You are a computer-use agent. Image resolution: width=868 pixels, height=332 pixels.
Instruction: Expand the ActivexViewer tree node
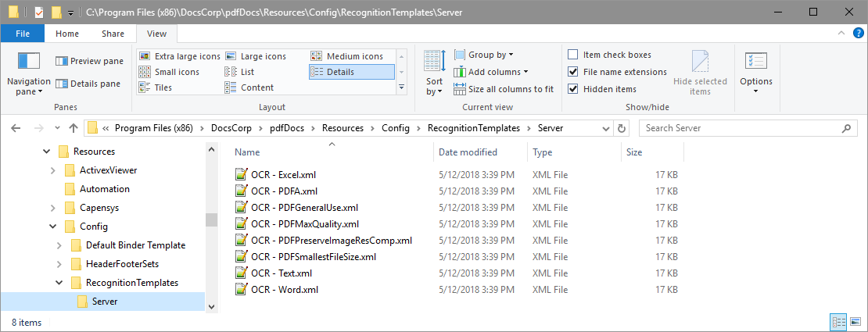click(53, 170)
